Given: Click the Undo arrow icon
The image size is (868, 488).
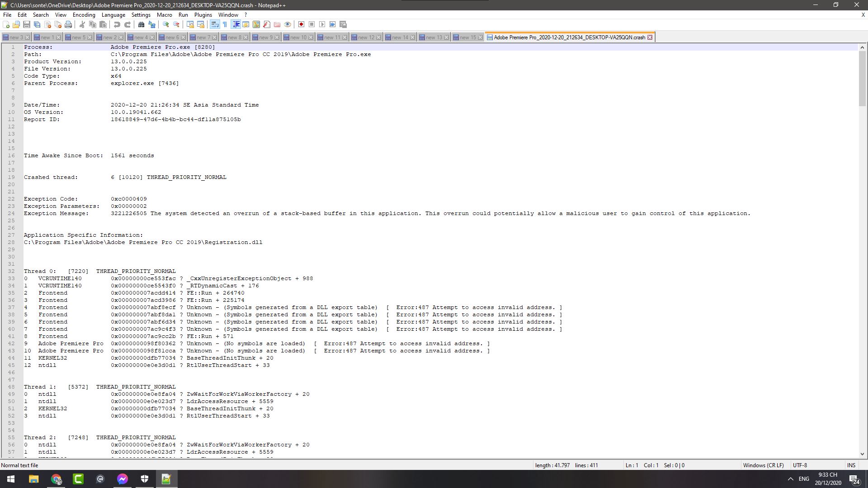Looking at the screenshot, I should click(x=117, y=24).
